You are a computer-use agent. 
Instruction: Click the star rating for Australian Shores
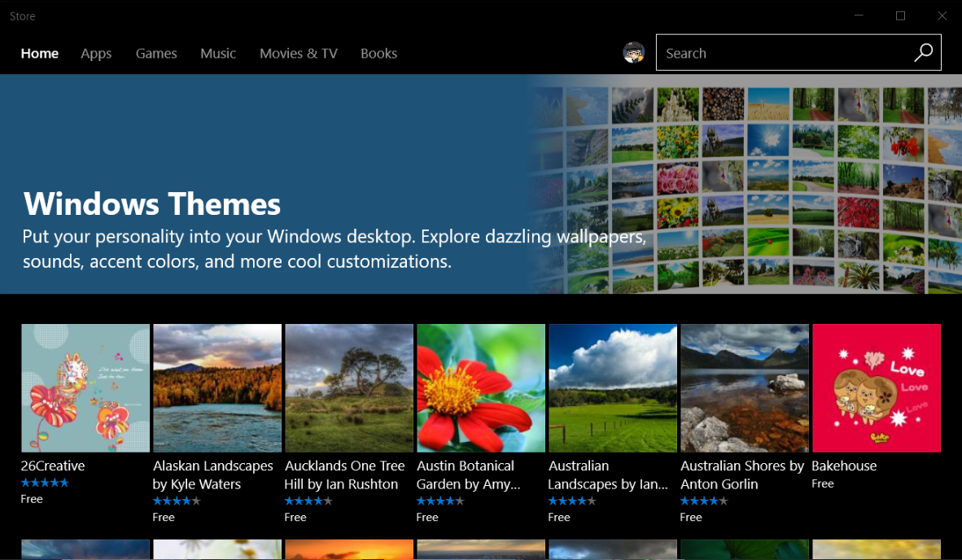point(704,501)
